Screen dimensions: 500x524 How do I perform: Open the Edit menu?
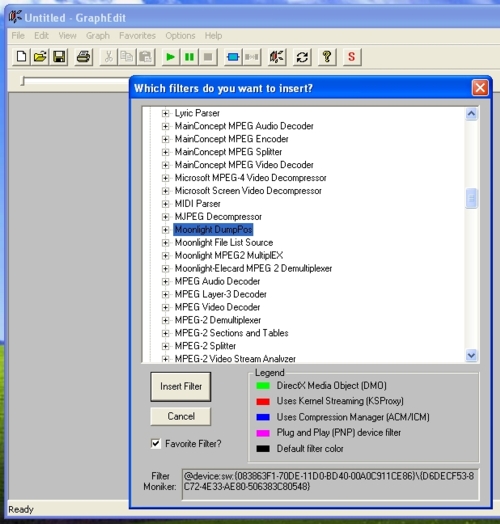click(x=41, y=35)
